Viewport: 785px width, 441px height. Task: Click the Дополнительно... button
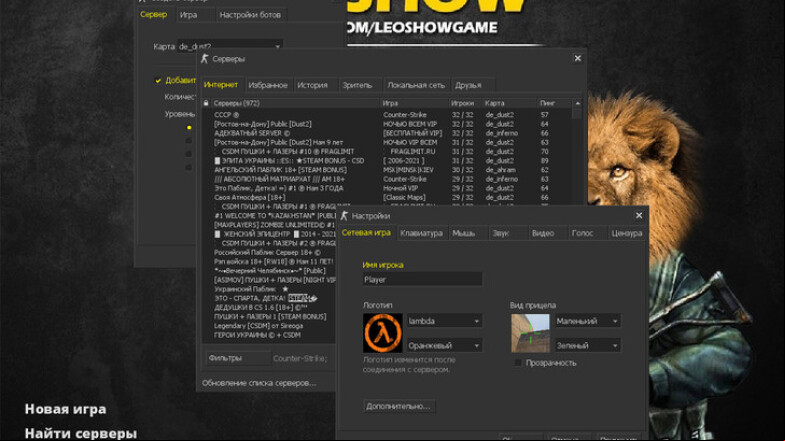click(399, 406)
